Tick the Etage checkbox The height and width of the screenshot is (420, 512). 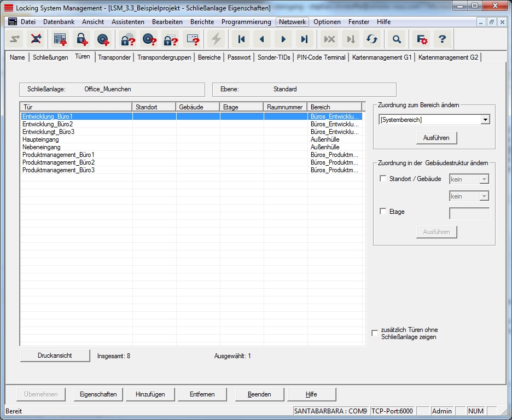(x=383, y=212)
